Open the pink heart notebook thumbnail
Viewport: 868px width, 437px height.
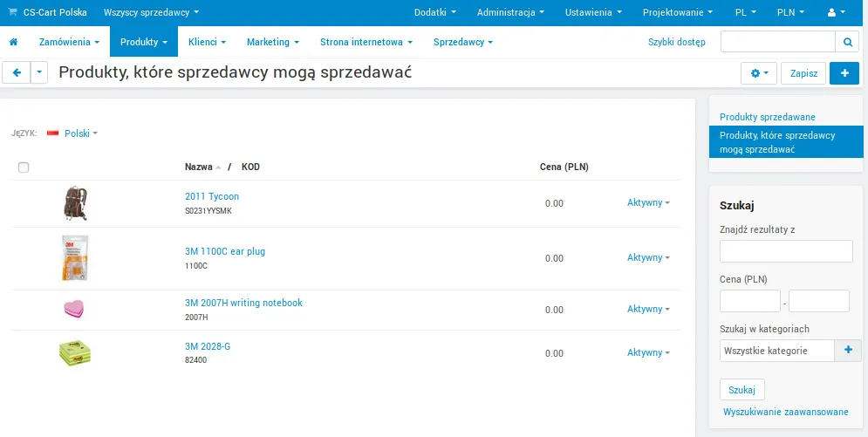73,310
